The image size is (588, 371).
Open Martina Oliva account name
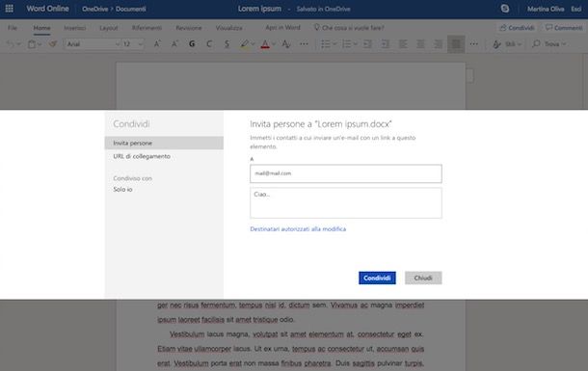coord(546,9)
